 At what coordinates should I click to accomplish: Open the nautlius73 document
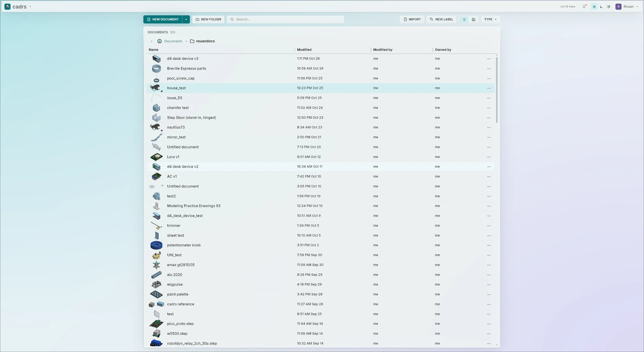(176, 127)
